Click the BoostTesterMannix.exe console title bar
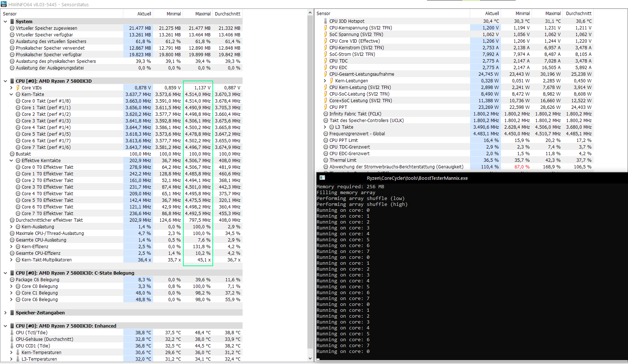This screenshot has height=364, width=628. pos(472,178)
